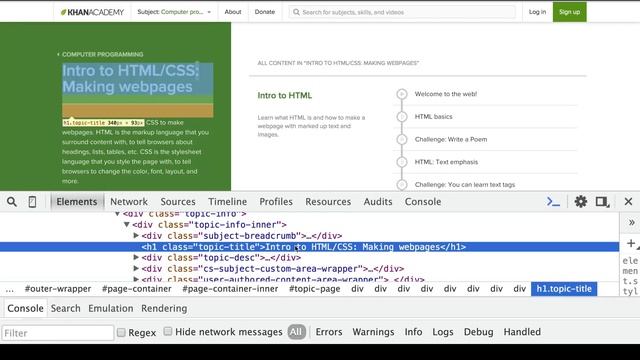The image size is (640, 360).
Task: Click the Log in link
Action: 537,12
